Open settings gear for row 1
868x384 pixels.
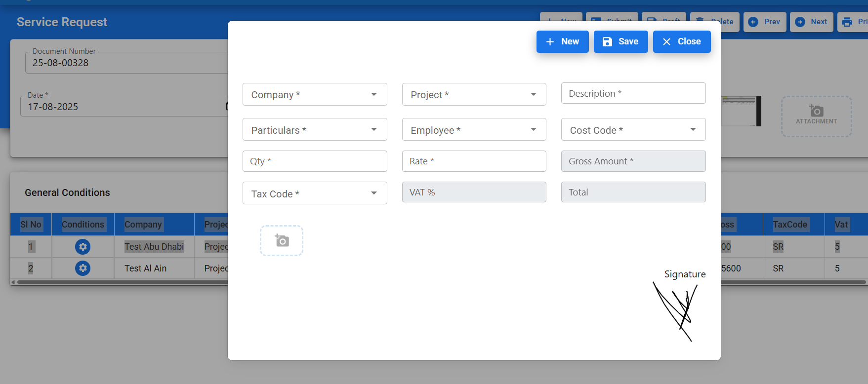(x=83, y=247)
